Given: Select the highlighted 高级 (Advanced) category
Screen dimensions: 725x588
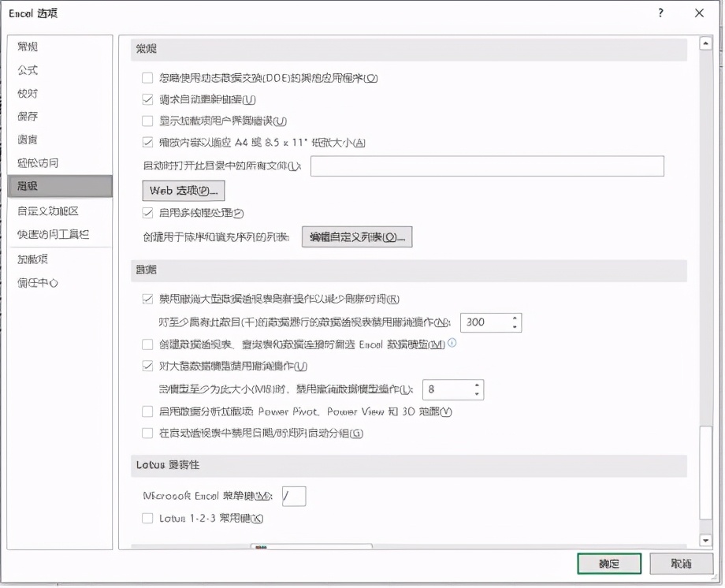Looking at the screenshot, I should pyautogui.click(x=60, y=186).
